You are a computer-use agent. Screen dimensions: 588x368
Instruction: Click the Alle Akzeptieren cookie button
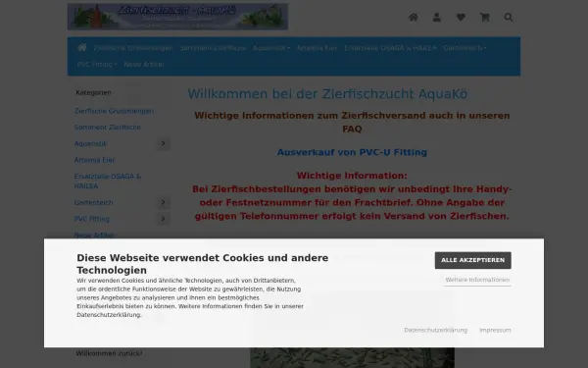[473, 260]
